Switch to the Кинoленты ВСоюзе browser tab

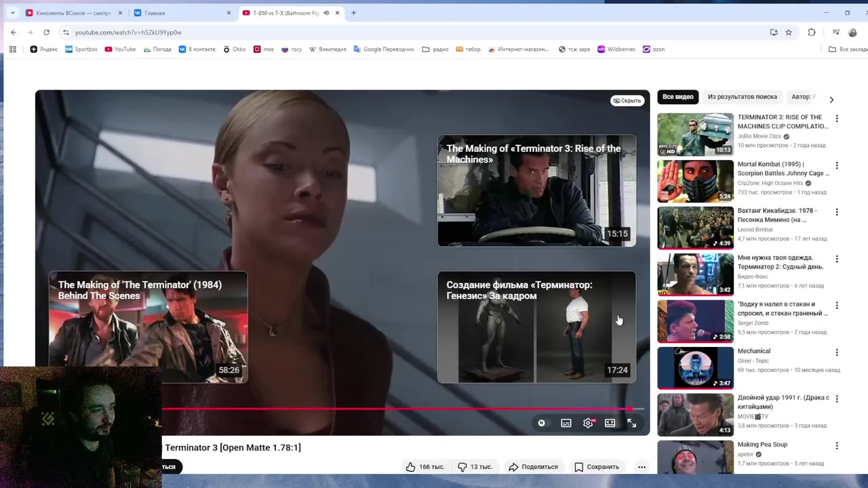coord(73,13)
